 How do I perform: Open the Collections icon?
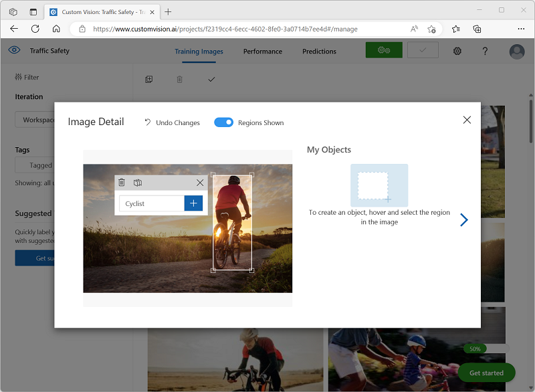click(x=477, y=29)
